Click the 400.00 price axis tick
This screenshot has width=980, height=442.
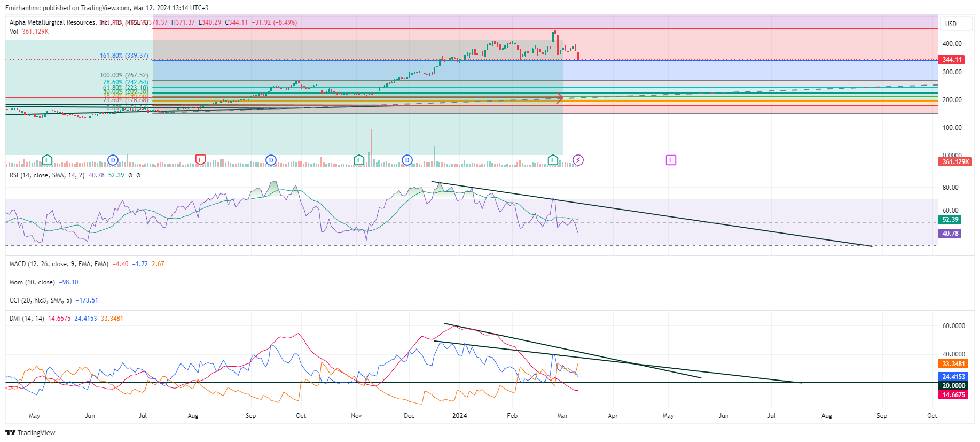click(x=952, y=44)
